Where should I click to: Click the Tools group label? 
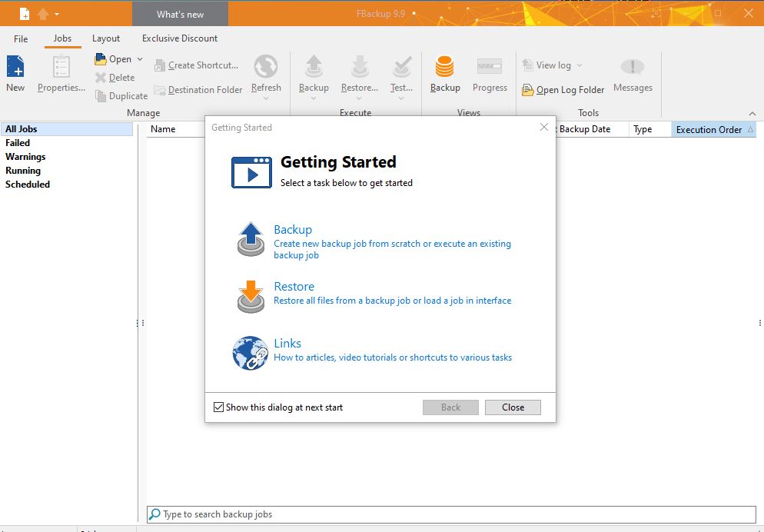[588, 113]
